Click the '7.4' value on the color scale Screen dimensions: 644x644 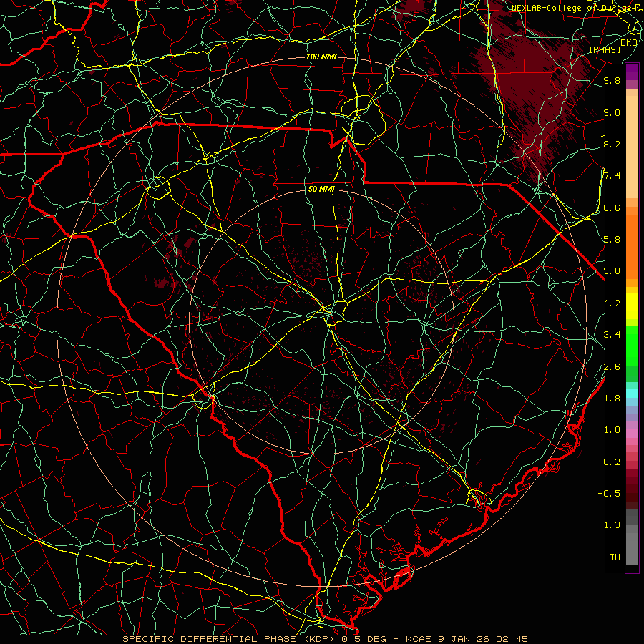point(612,176)
